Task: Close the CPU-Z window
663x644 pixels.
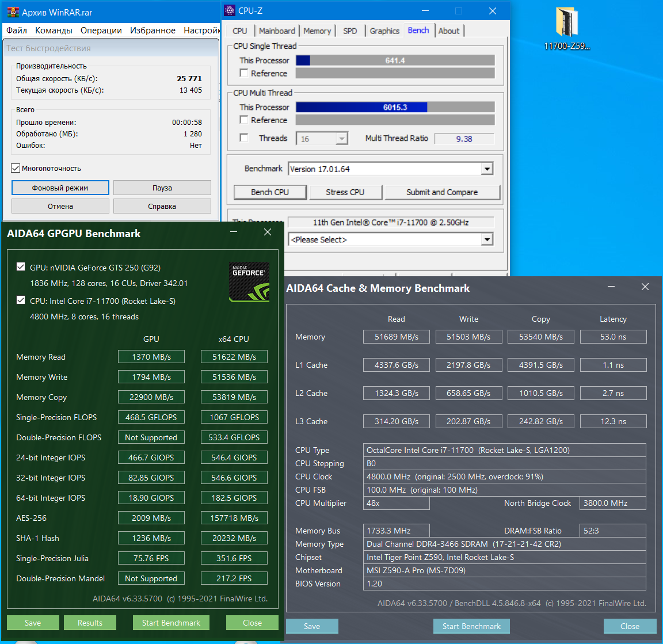Action: (493, 11)
